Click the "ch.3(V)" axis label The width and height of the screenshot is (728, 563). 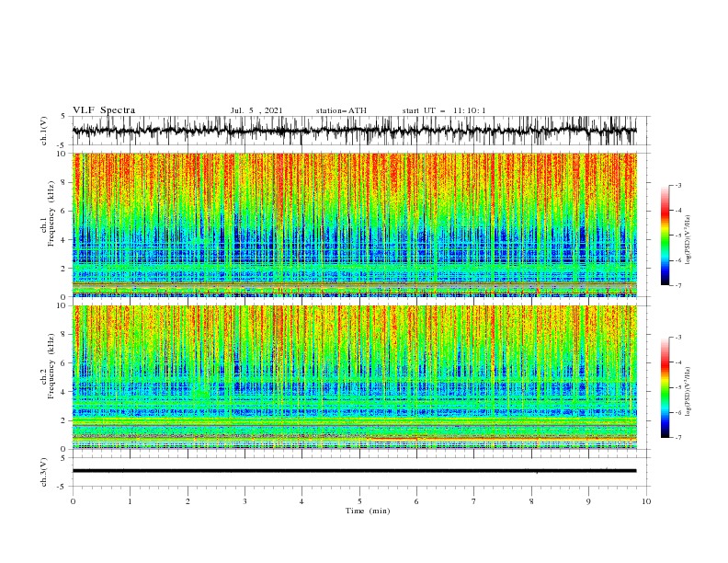click(x=44, y=472)
